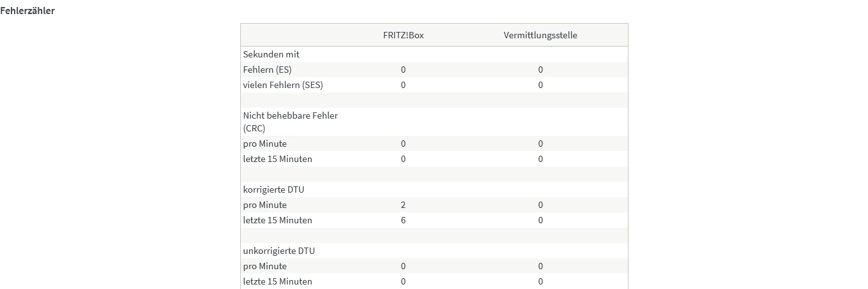Screen dimensions: 868x289
Task: Select Vermittlungsstelle value for Fehlern (ES)
Action: tap(540, 70)
